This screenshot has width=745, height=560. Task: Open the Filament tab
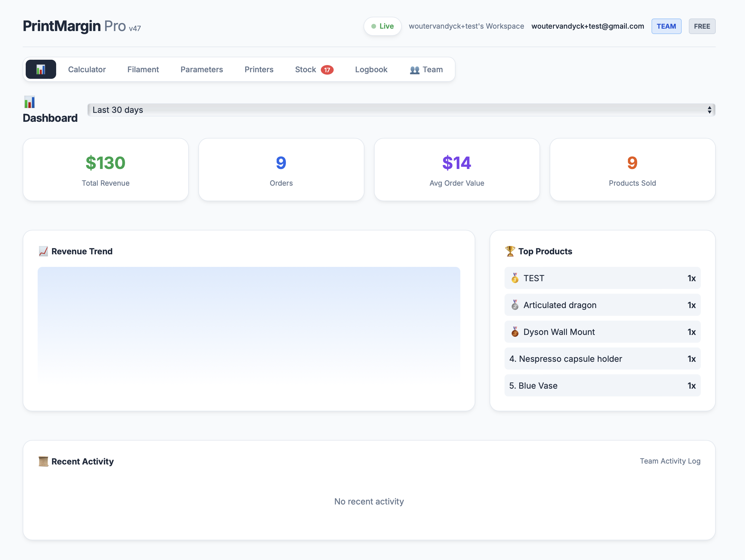[x=143, y=69]
